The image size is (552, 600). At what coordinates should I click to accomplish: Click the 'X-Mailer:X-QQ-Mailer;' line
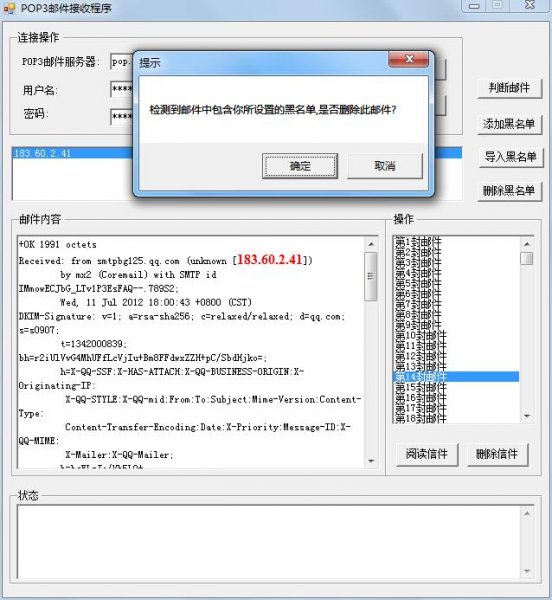tap(119, 455)
